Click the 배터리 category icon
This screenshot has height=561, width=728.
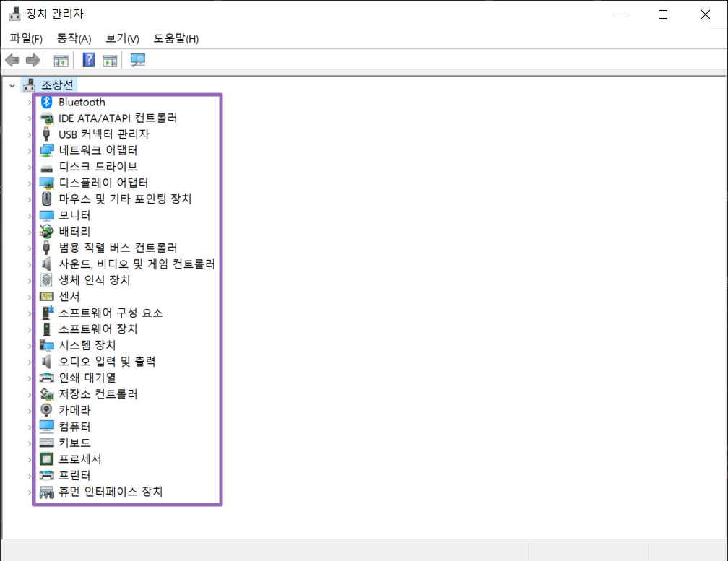coord(47,232)
